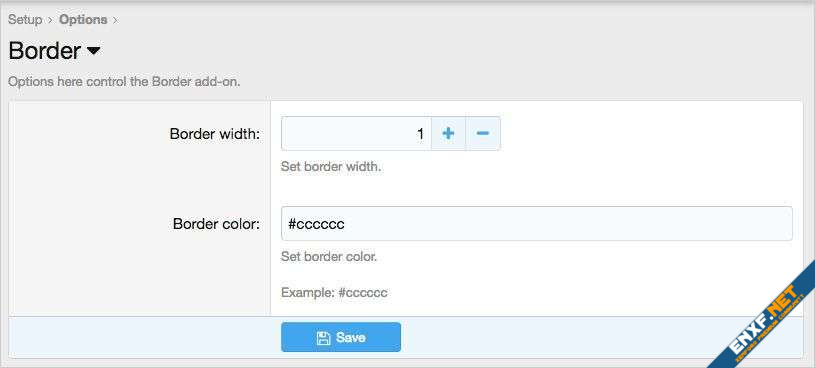This screenshot has width=815, height=368.
Task: Go to the Setup breadcrumb link
Action: click(25, 20)
